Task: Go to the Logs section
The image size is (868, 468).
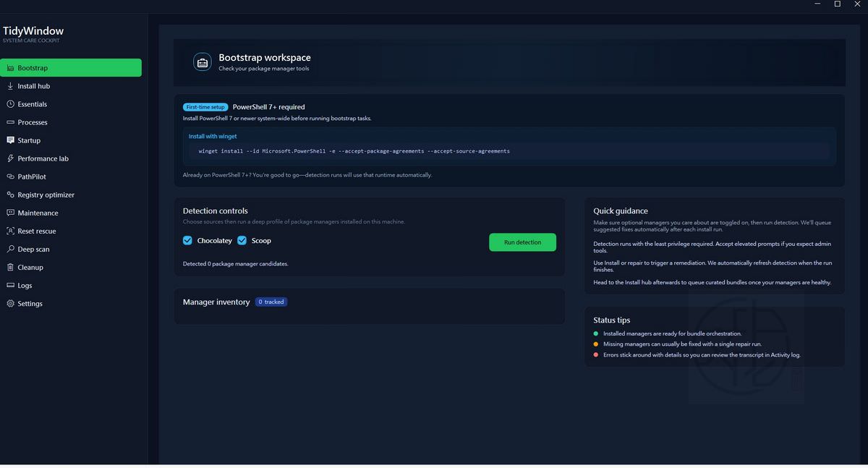Action: (25, 286)
